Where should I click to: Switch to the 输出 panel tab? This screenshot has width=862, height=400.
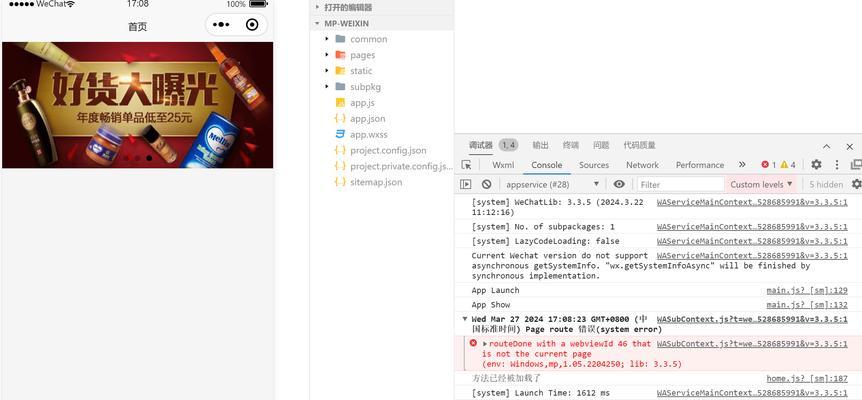click(x=540, y=146)
